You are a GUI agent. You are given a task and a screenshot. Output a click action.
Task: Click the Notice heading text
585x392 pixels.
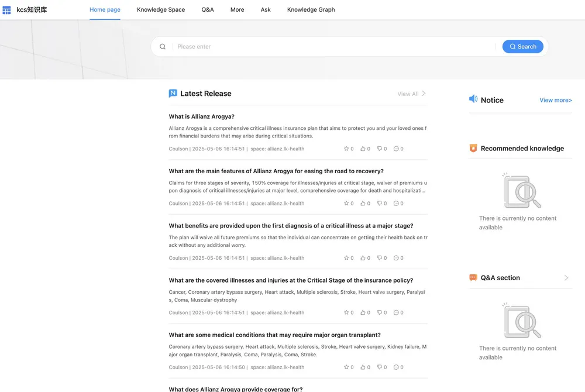pos(492,100)
